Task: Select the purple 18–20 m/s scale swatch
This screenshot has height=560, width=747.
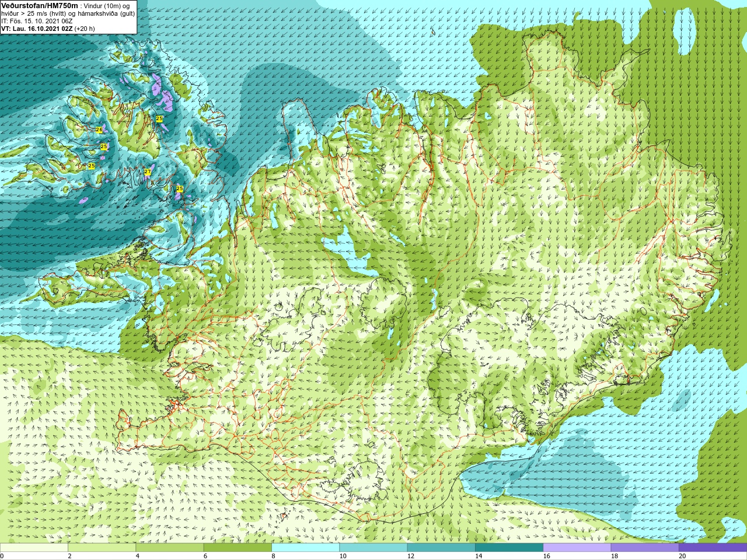Action: 645,548
